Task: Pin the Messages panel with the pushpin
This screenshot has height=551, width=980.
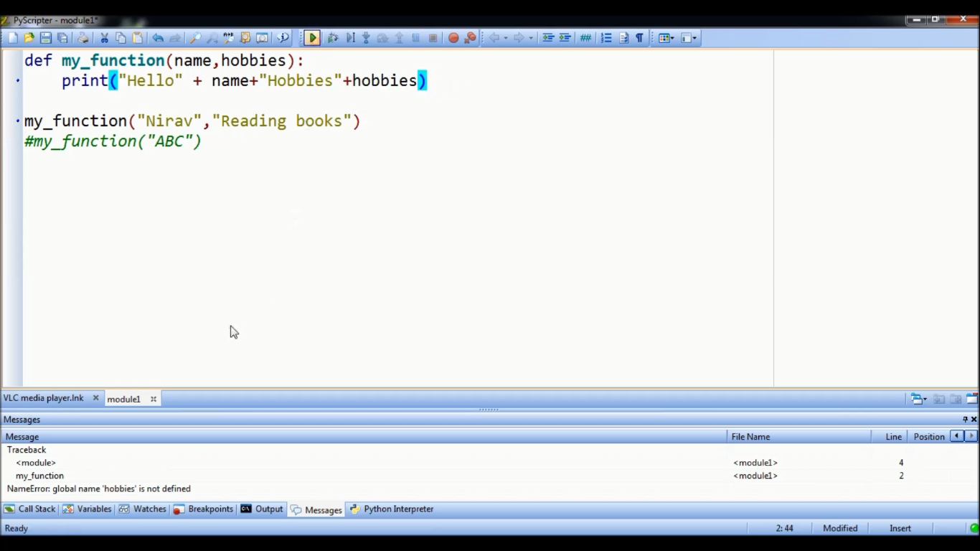Action: [x=965, y=419]
